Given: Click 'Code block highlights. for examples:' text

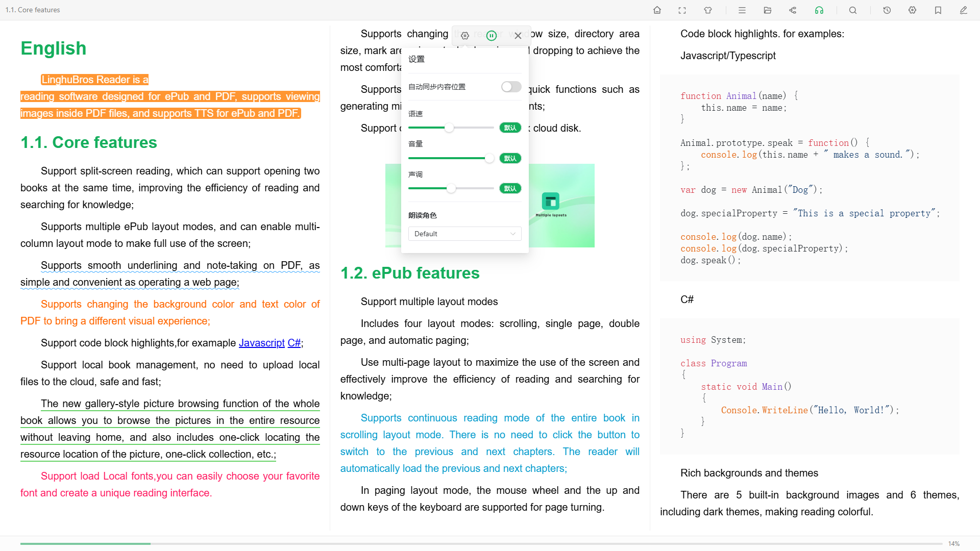Looking at the screenshot, I should pyautogui.click(x=762, y=34).
